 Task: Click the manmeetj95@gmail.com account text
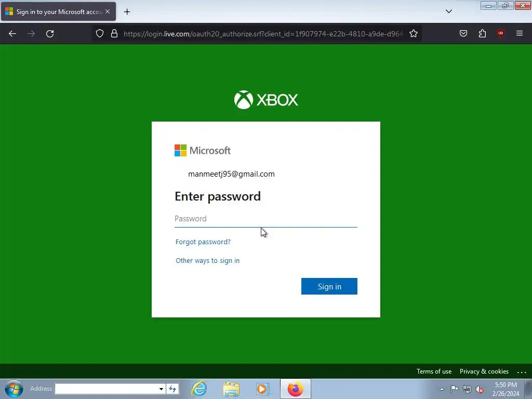(x=231, y=174)
